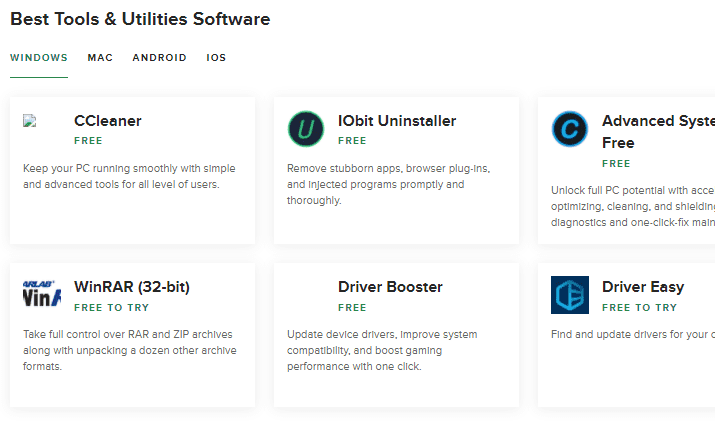Click description 'Unlock full PC potential'
This screenshot has width=715, height=421.
tap(633, 206)
